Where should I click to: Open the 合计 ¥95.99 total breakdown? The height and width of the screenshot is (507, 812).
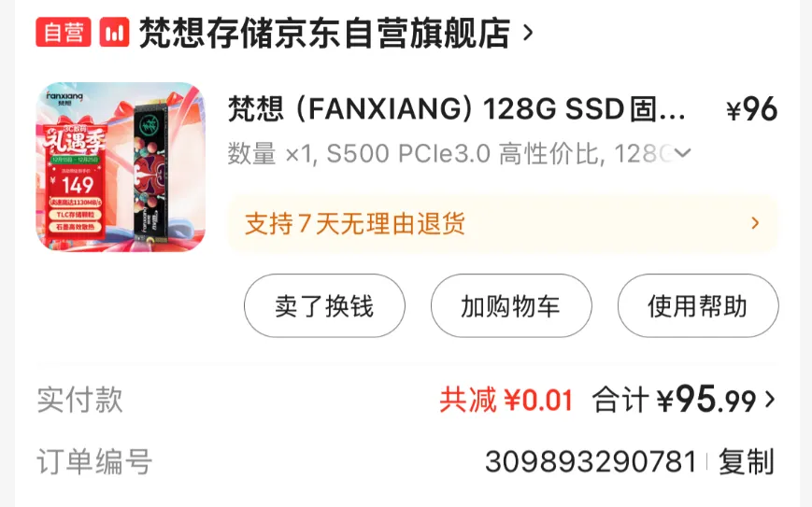tap(675, 400)
